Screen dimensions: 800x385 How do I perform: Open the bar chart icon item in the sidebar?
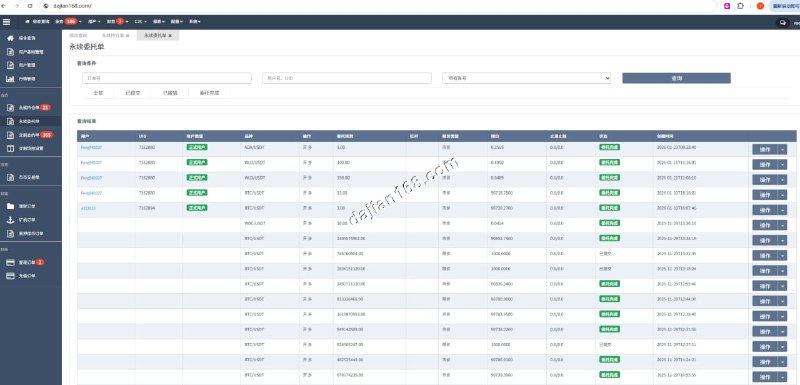31,79
